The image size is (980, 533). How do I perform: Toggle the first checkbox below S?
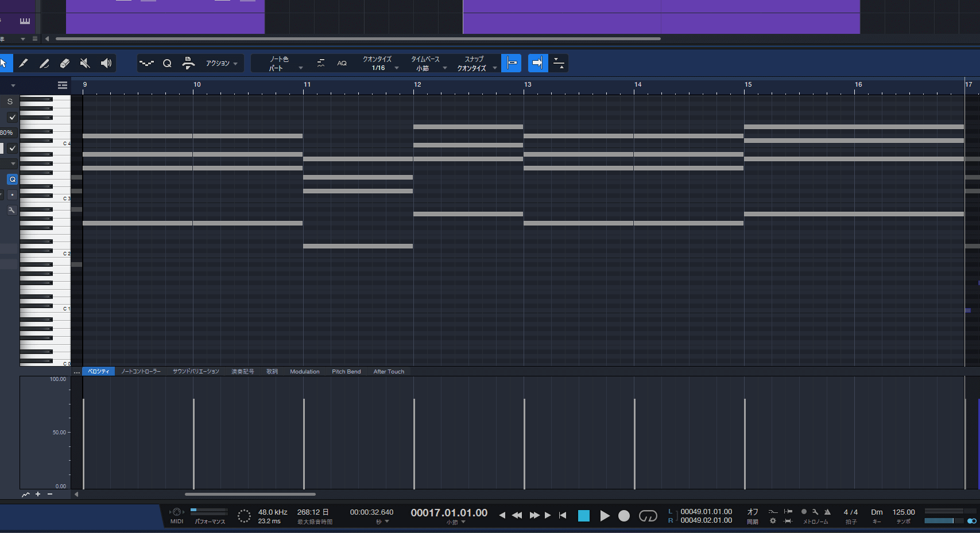pos(12,117)
